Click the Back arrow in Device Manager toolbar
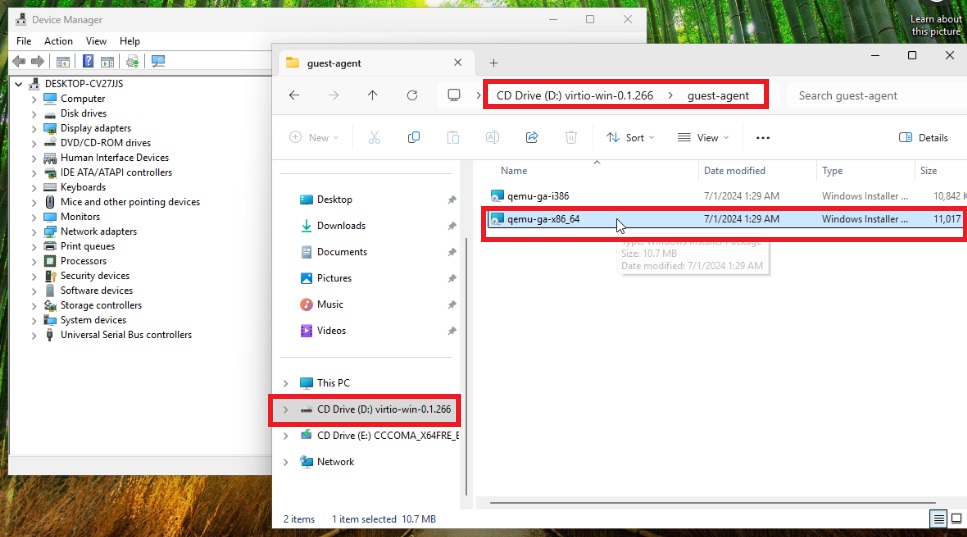 click(19, 61)
